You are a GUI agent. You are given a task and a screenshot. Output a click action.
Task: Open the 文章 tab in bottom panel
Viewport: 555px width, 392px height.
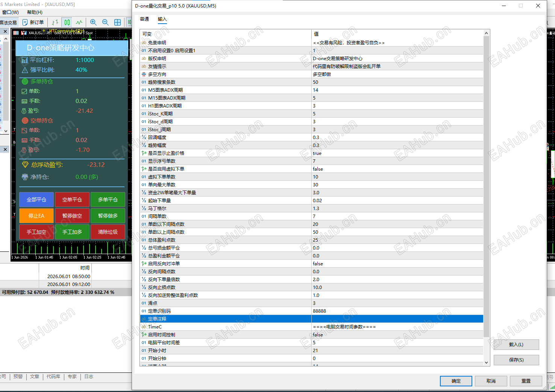pyautogui.click(x=35, y=377)
